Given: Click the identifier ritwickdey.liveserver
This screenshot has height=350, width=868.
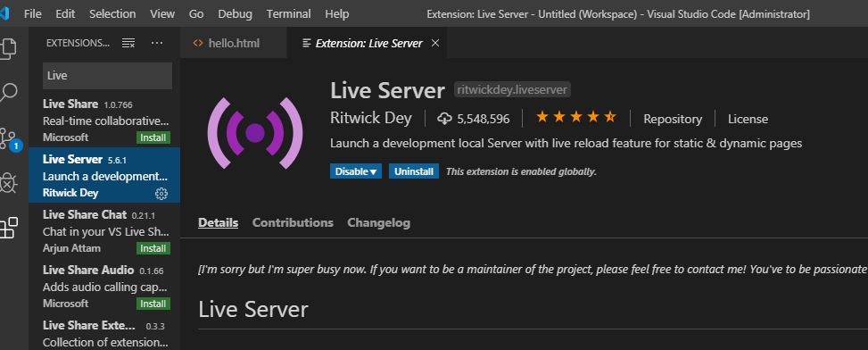Looking at the screenshot, I should 512,89.
